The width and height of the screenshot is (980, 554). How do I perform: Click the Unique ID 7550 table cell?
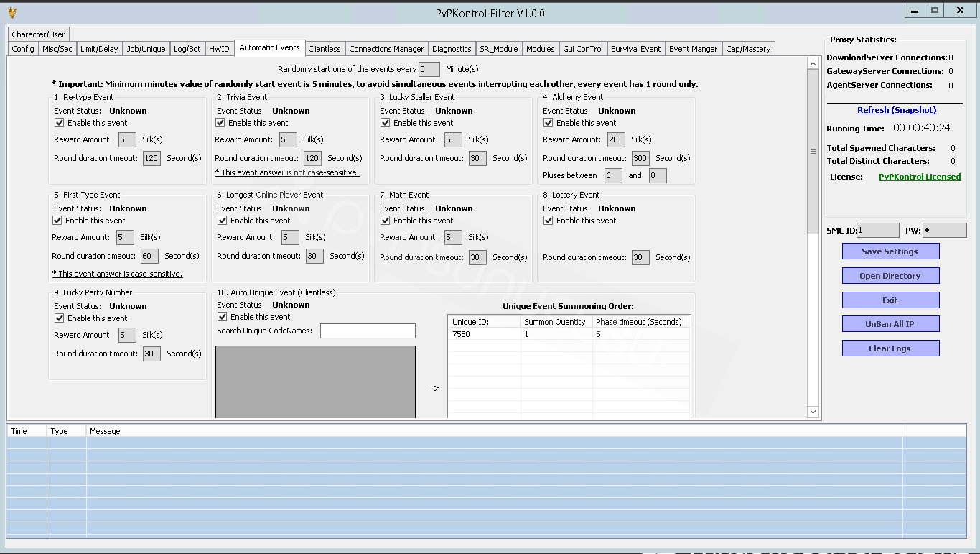click(485, 334)
